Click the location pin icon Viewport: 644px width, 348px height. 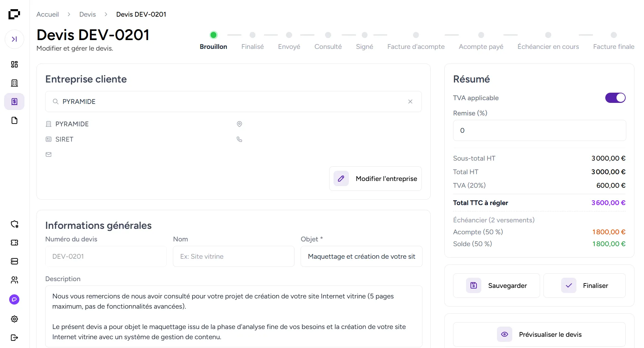pos(239,124)
